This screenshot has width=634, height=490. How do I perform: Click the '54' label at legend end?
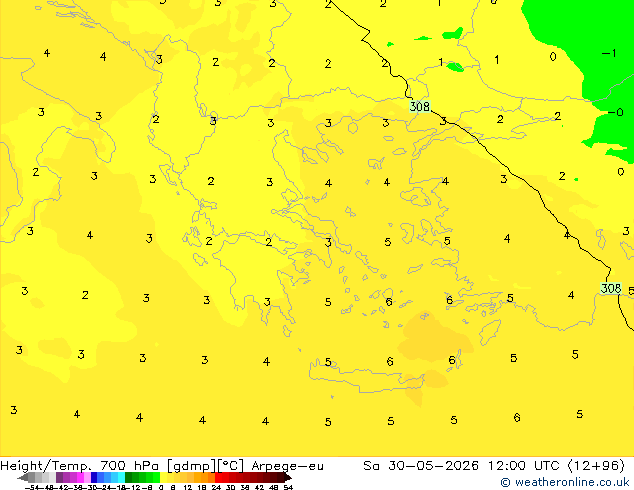click(x=288, y=487)
